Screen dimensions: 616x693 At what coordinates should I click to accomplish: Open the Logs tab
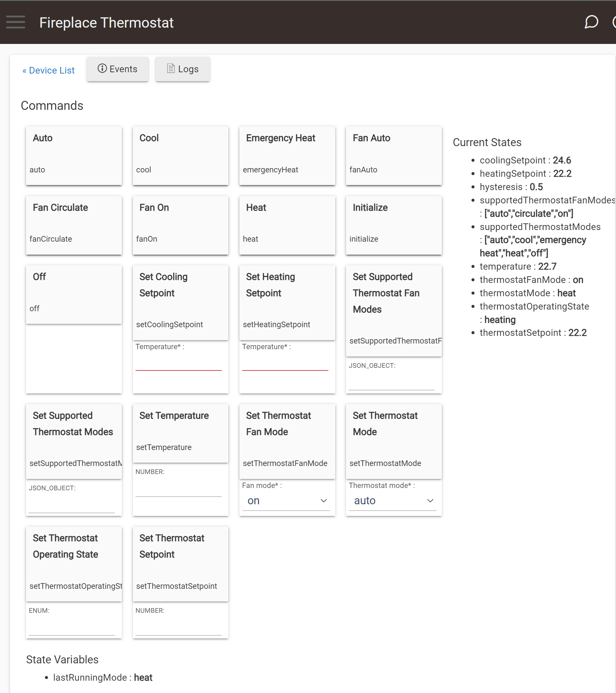[x=182, y=69]
